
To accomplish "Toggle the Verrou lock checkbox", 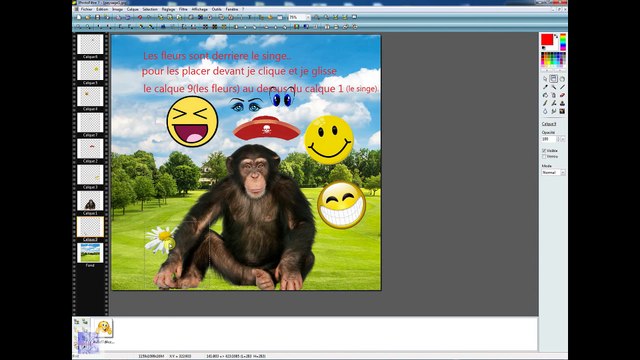I will point(544,156).
